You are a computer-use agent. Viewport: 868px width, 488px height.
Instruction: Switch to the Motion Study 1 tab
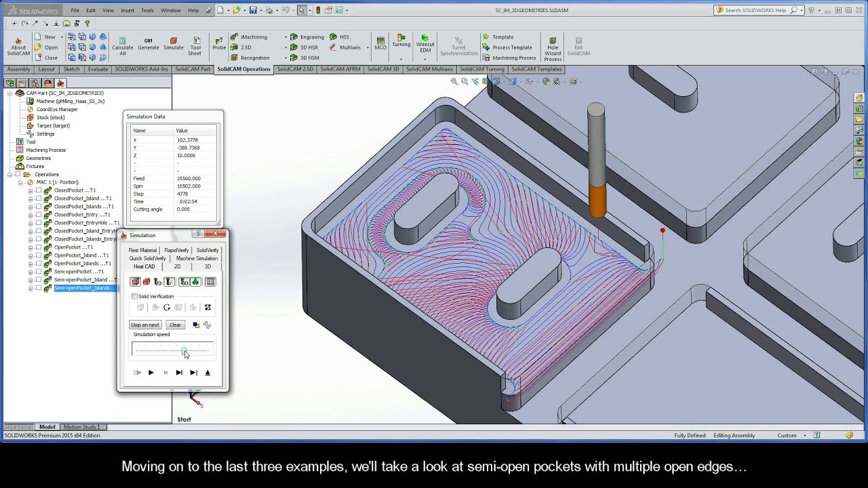pyautogui.click(x=81, y=427)
